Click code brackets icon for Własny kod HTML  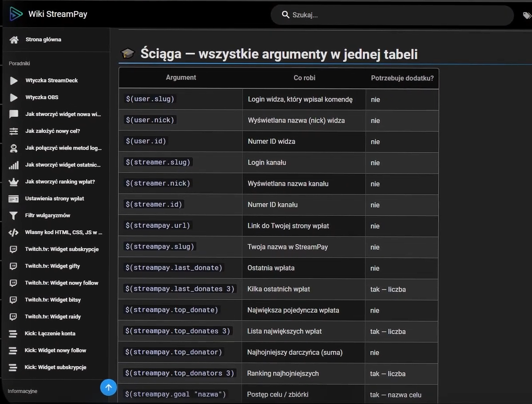pyautogui.click(x=14, y=232)
